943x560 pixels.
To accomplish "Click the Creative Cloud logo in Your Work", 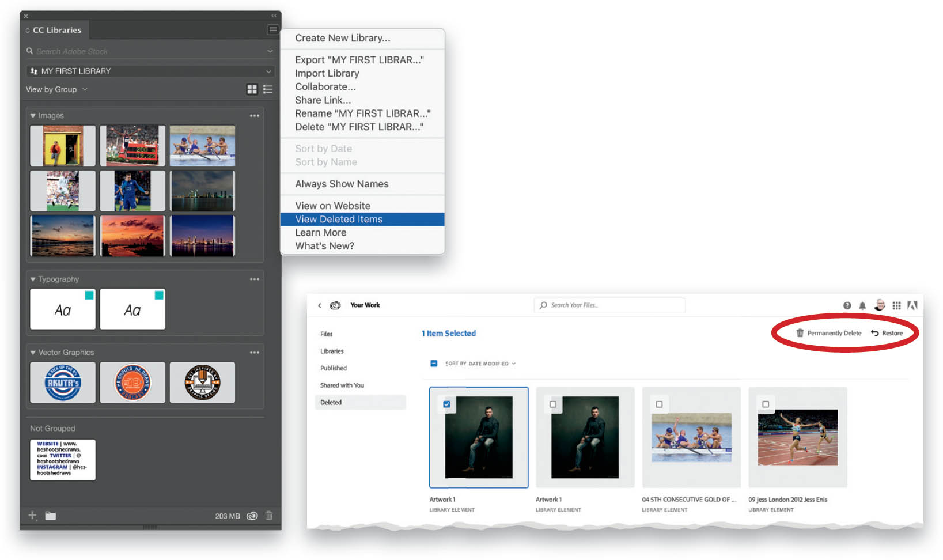I will 335,305.
